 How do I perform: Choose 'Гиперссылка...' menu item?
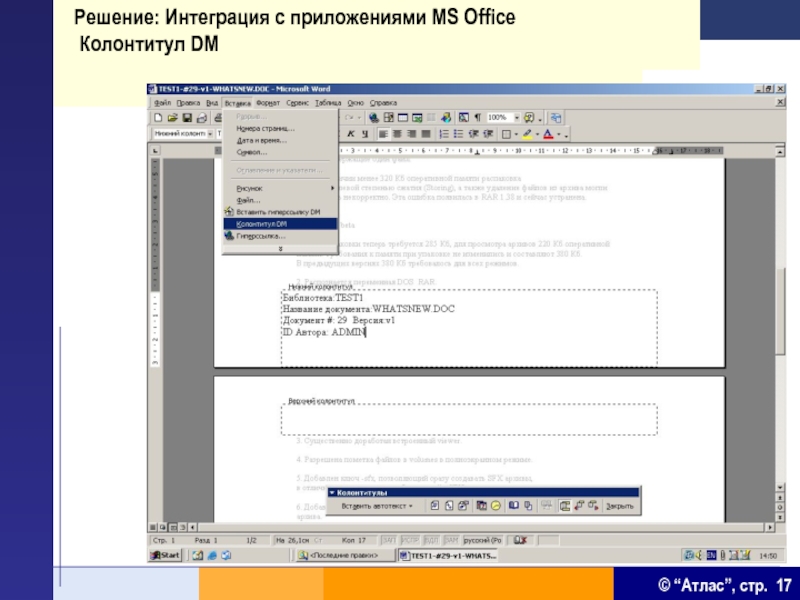coord(280,236)
